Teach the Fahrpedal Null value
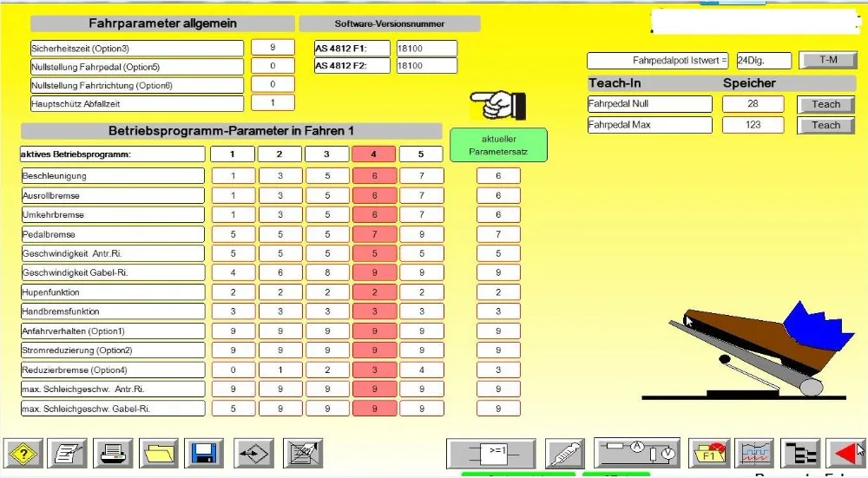The width and height of the screenshot is (868, 478). pos(826,105)
